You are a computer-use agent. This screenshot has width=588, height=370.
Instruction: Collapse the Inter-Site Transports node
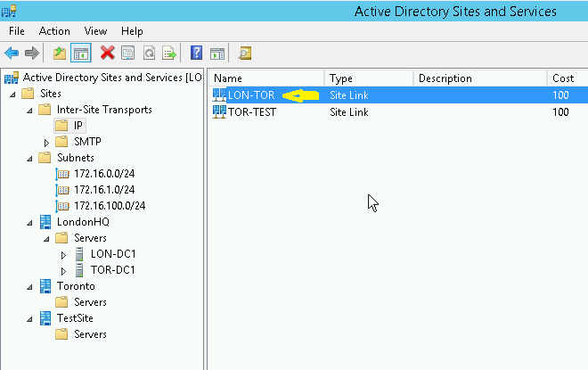click(x=29, y=111)
